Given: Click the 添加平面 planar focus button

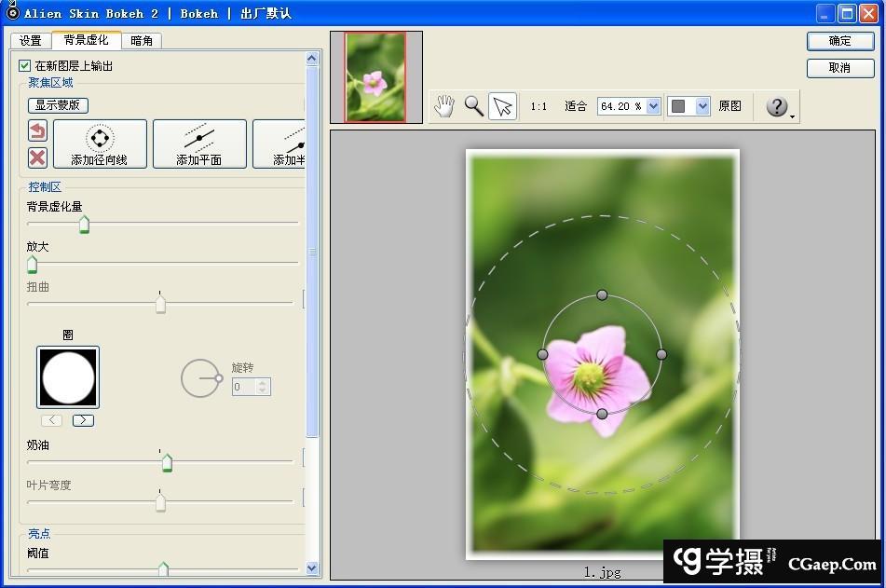Looking at the screenshot, I should [x=199, y=144].
